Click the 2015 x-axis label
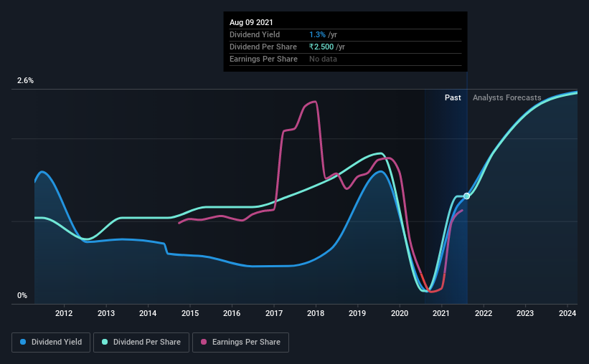 pyautogui.click(x=190, y=313)
